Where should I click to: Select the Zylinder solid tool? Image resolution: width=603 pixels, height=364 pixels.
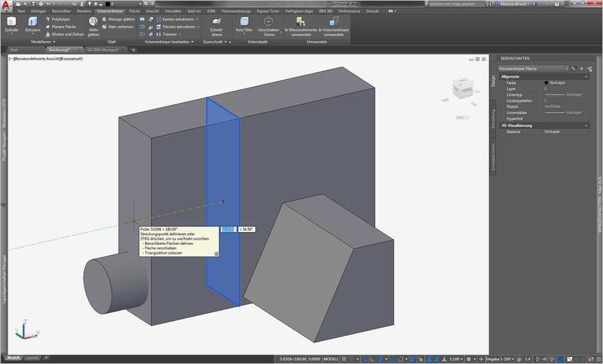(12, 23)
